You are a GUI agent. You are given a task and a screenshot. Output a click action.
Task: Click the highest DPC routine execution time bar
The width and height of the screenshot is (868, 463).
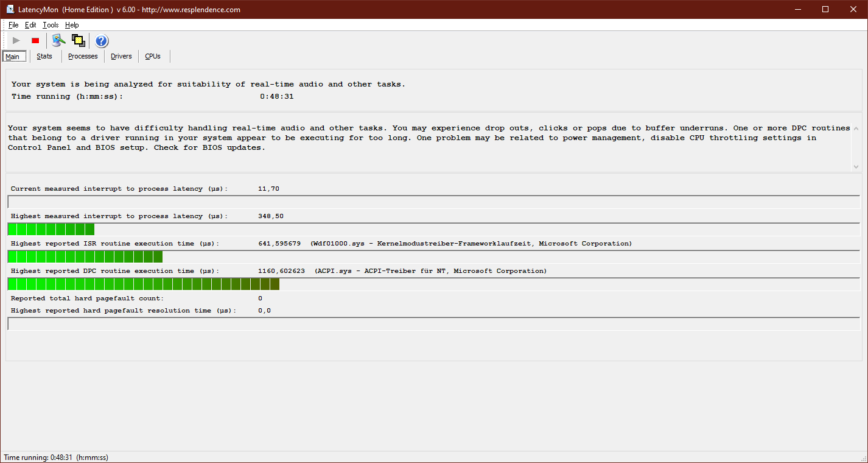pos(433,284)
